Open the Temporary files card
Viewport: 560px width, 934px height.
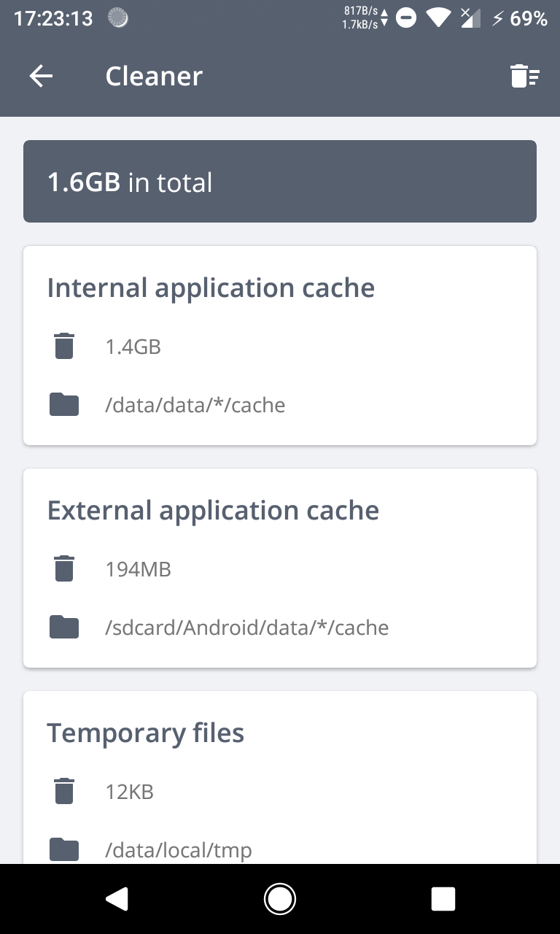pyautogui.click(x=280, y=778)
